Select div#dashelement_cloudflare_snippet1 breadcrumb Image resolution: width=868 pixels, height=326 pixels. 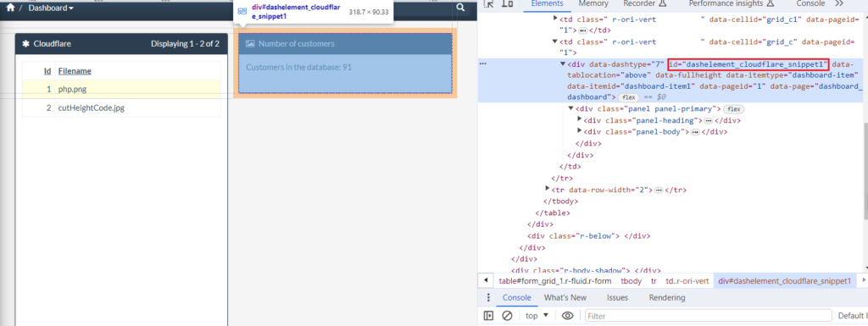click(x=784, y=281)
